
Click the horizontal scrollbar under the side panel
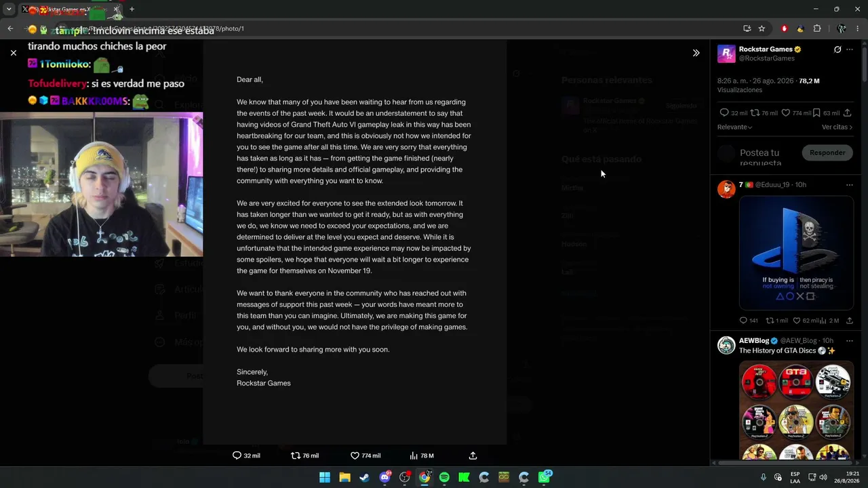click(x=786, y=464)
